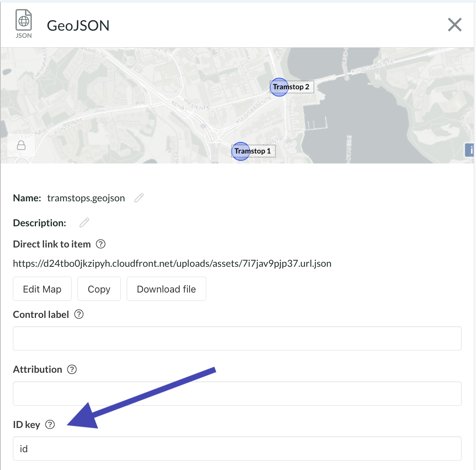Select the ID key input containing id
476x470 pixels.
tap(237, 448)
